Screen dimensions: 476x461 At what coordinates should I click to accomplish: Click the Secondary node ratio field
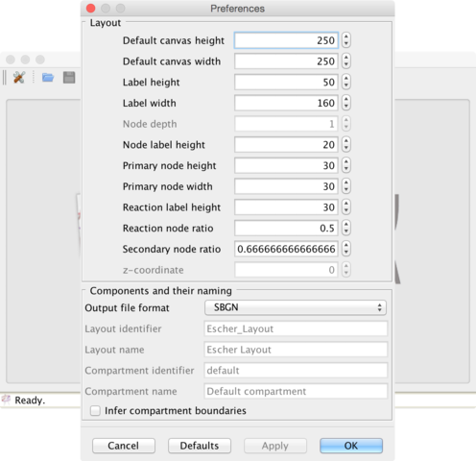pos(286,249)
